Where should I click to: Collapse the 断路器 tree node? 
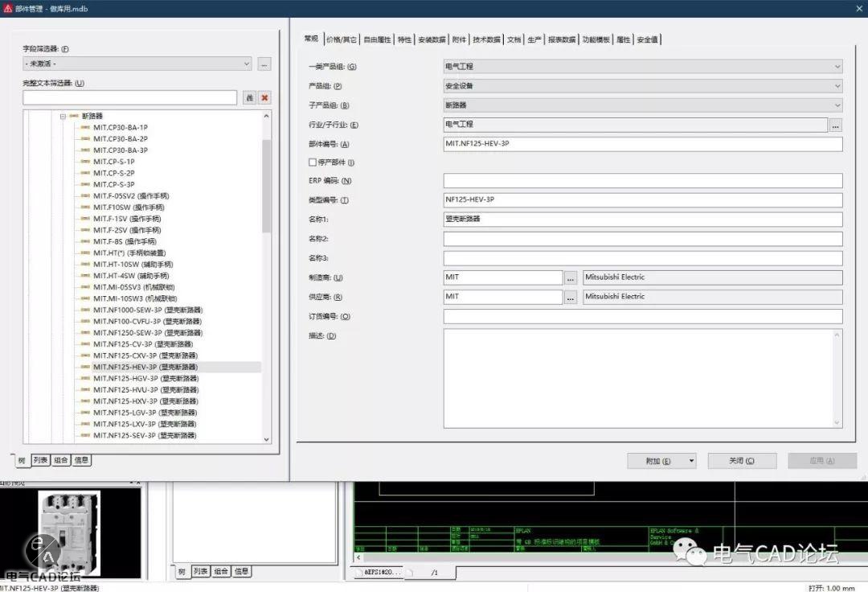click(63, 117)
